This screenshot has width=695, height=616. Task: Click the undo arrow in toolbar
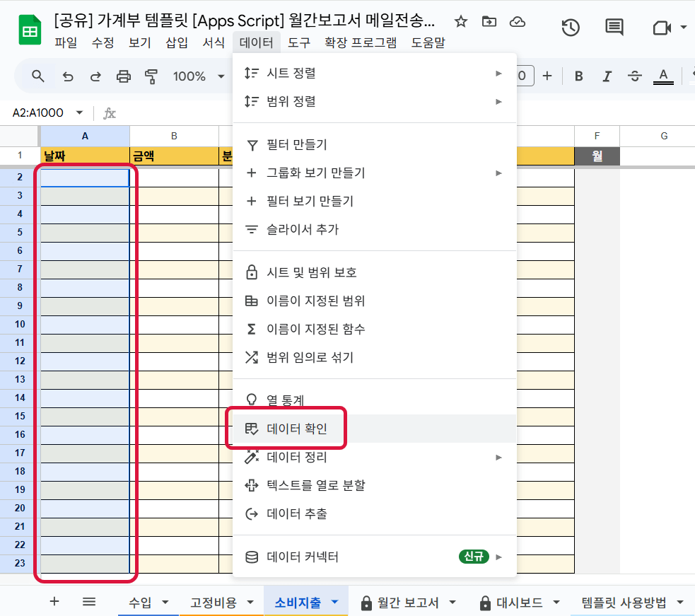pyautogui.click(x=68, y=76)
